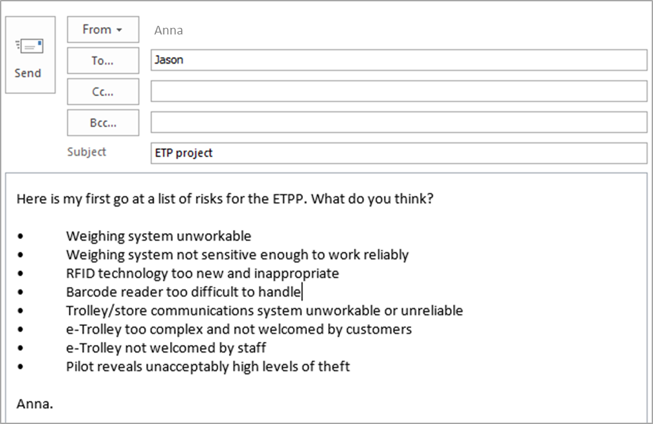Focus the empty Cc input field

(399, 91)
